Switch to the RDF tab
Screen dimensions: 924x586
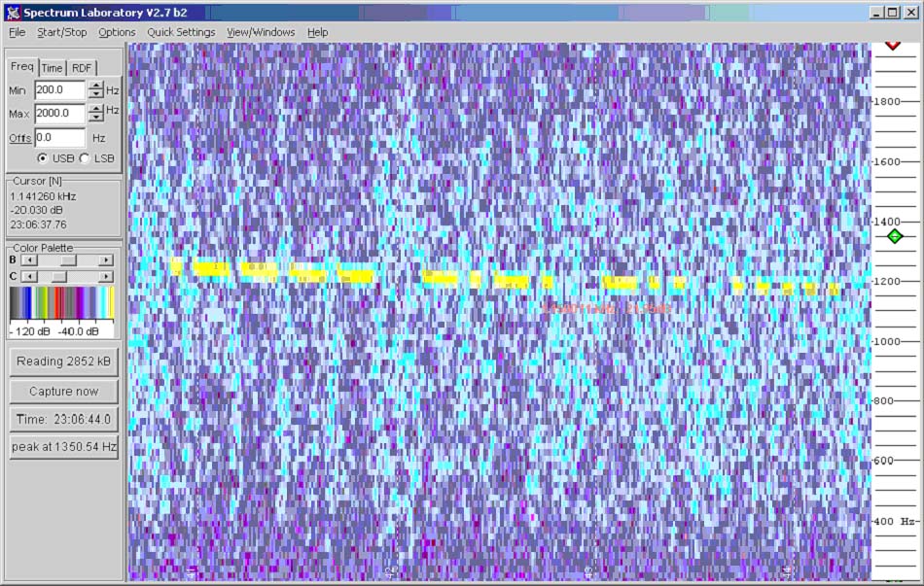pyautogui.click(x=83, y=68)
